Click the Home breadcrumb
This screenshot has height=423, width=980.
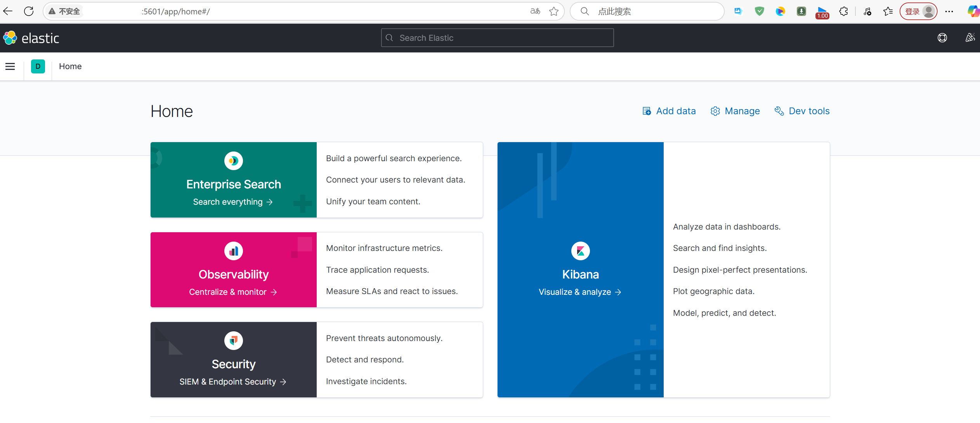point(70,66)
